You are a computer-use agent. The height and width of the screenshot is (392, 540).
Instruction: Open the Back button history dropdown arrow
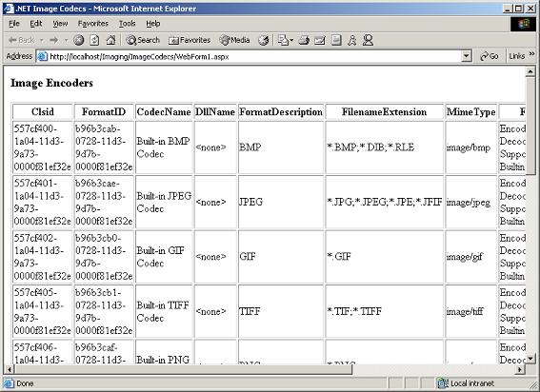pyautogui.click(x=42, y=41)
